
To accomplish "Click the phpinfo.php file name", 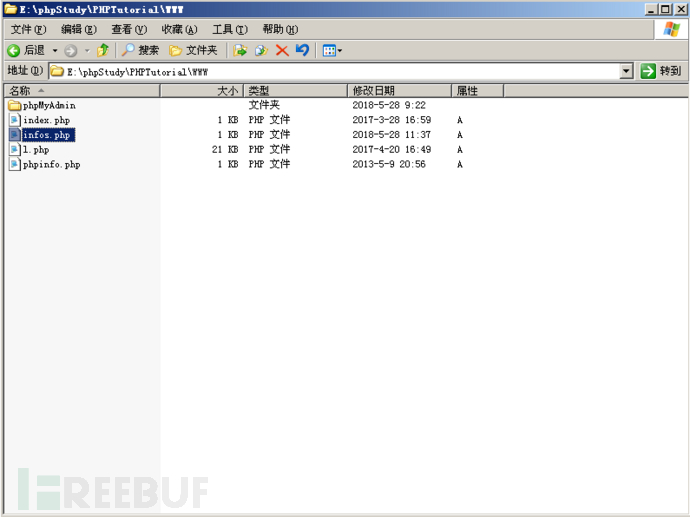I will [x=51, y=165].
